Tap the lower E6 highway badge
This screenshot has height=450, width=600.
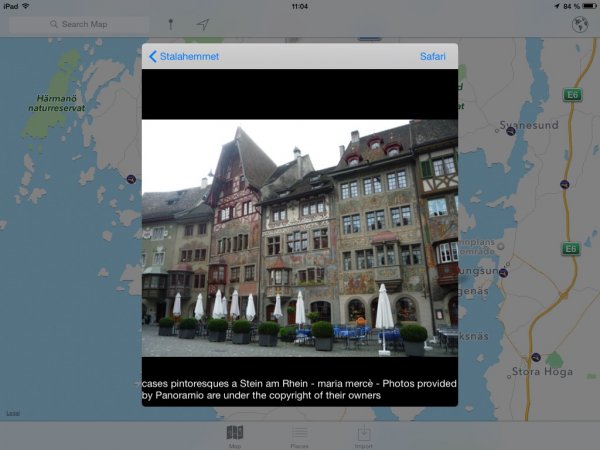570,248
